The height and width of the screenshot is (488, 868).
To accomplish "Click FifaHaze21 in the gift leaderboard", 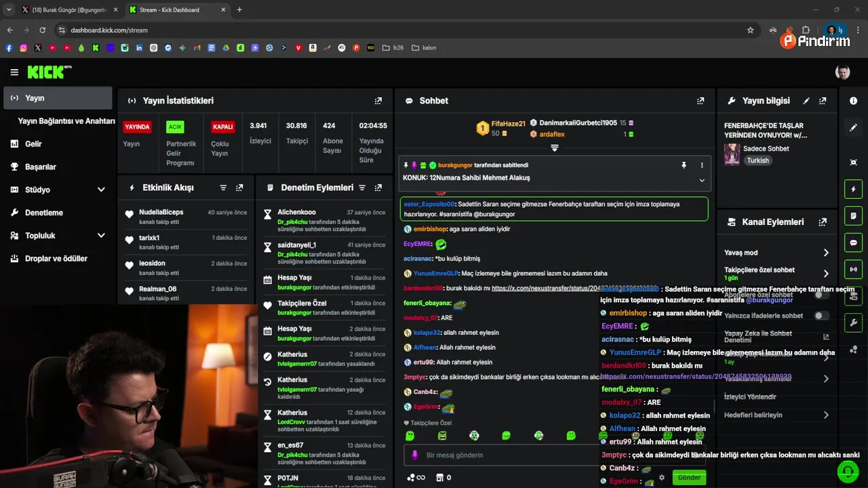I will [x=509, y=123].
